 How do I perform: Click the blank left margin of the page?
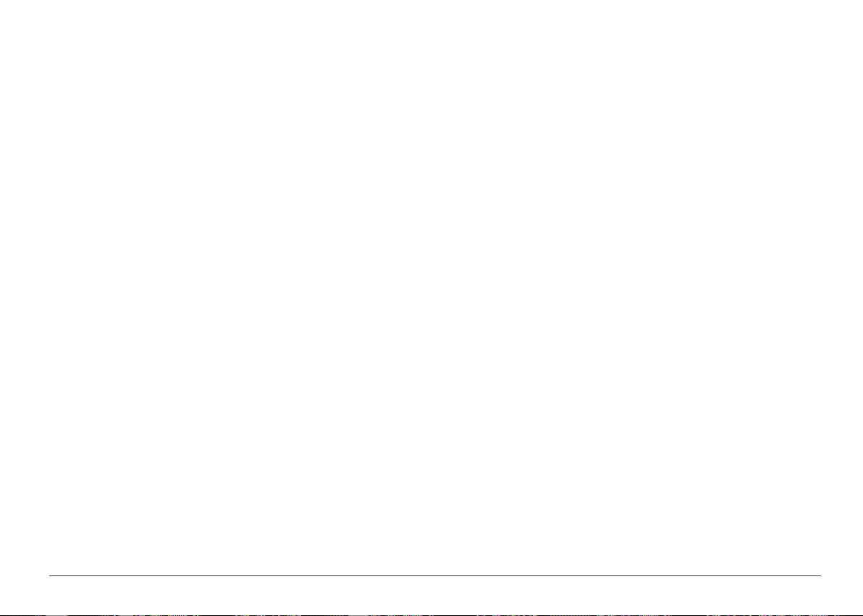coord(24,286)
